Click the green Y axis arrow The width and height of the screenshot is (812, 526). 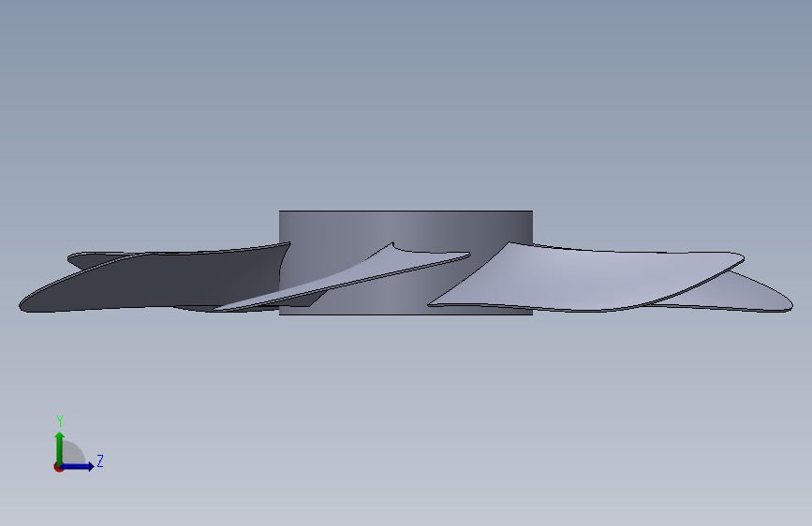[x=60, y=447]
